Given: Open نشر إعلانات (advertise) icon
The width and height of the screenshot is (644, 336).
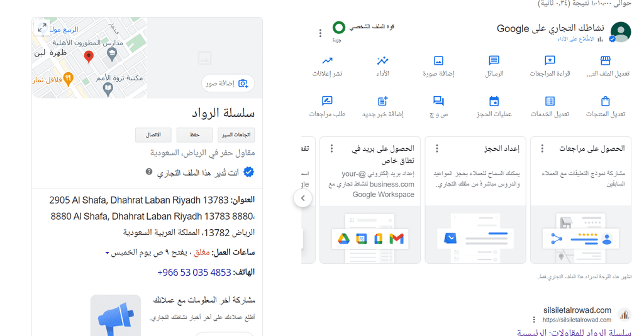Looking at the screenshot, I should [x=327, y=61].
